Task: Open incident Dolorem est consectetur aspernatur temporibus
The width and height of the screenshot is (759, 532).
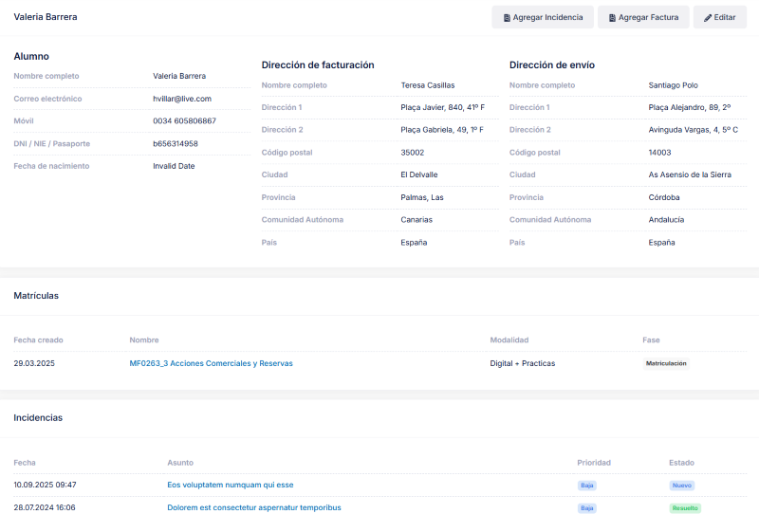Action: [253, 507]
